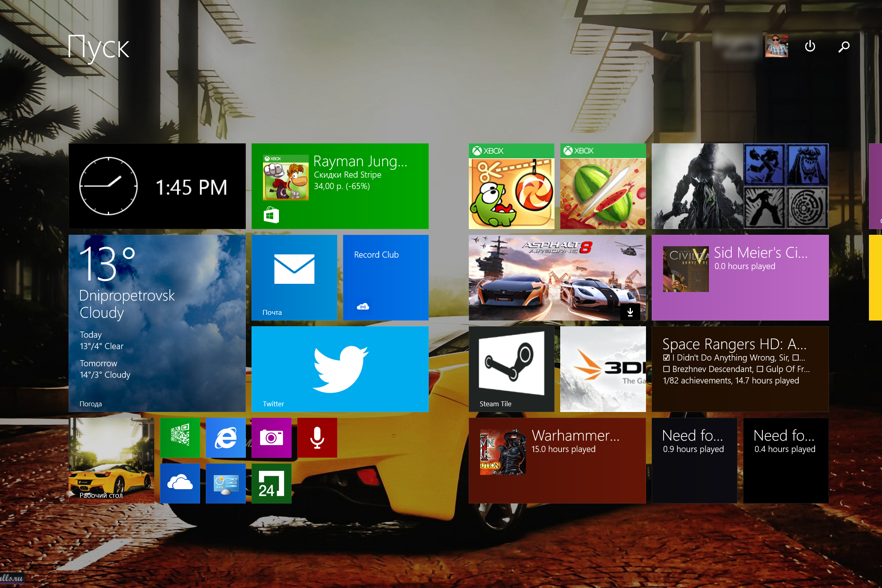
Task: Open the search magnifier icon
Action: [x=844, y=47]
